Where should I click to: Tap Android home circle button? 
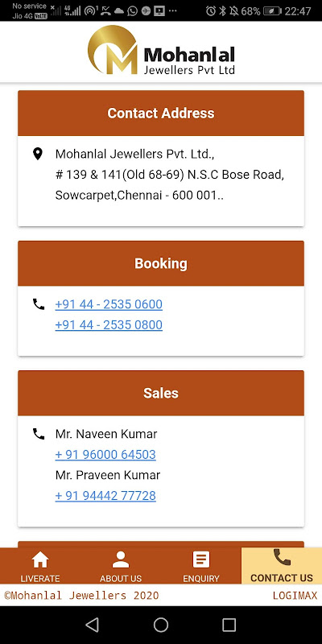(161, 625)
